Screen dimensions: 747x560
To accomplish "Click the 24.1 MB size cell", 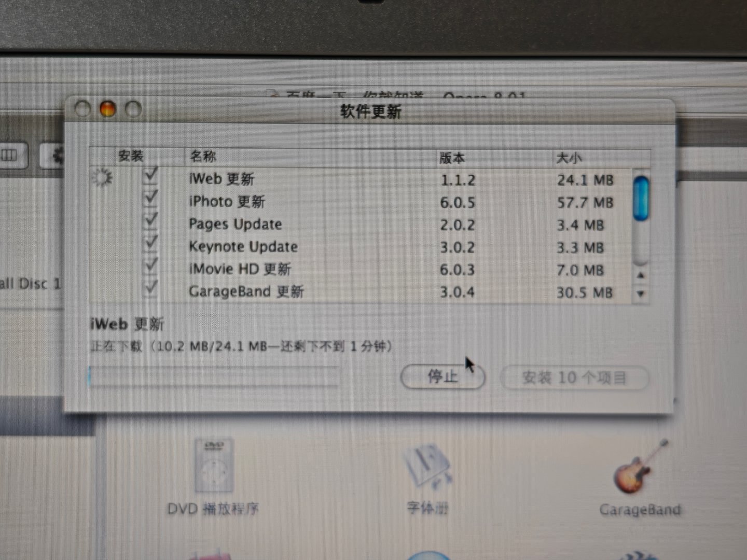I will [585, 180].
